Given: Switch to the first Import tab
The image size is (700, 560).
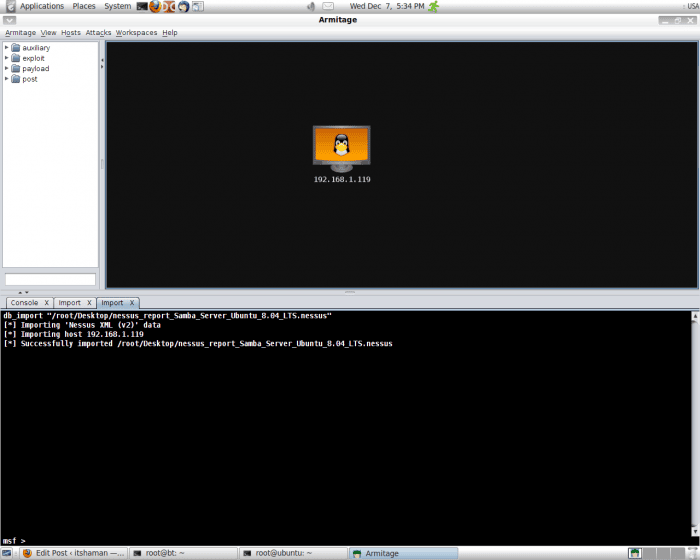Looking at the screenshot, I should (x=69, y=303).
